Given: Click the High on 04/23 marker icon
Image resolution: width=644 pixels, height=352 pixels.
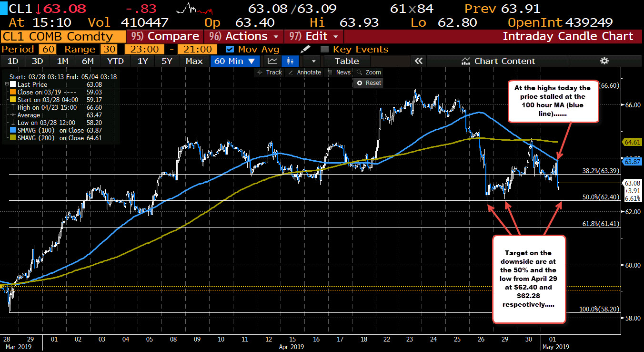Looking at the screenshot, I should (x=13, y=107).
